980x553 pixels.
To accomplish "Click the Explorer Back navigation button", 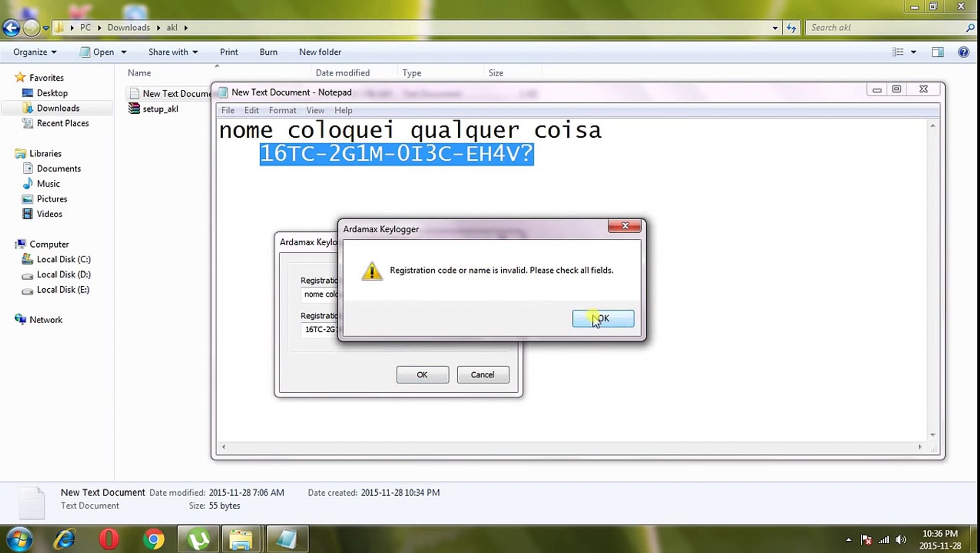I will tap(11, 28).
